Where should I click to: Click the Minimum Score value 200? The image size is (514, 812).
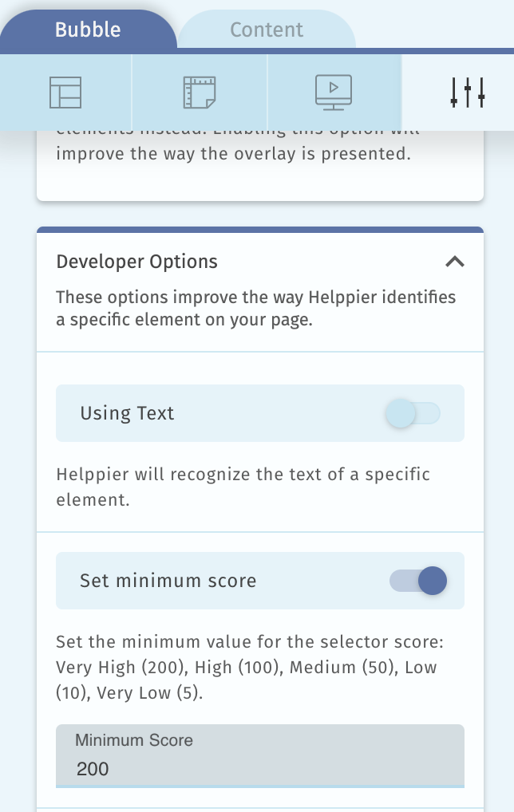point(93,769)
